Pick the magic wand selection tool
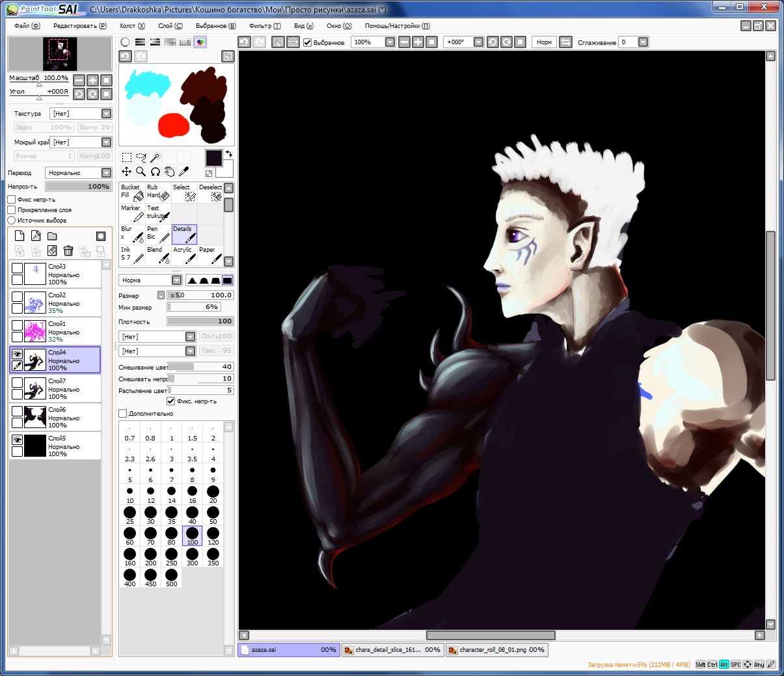Screen dimensions: 784x676 155,157
